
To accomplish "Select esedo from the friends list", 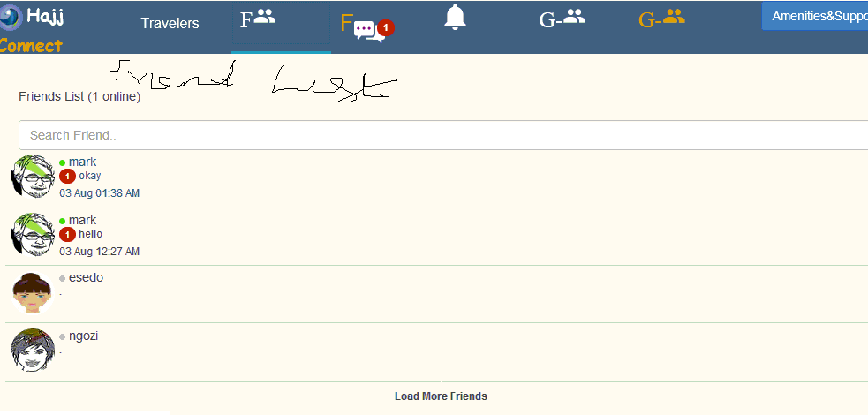I will (437, 294).
